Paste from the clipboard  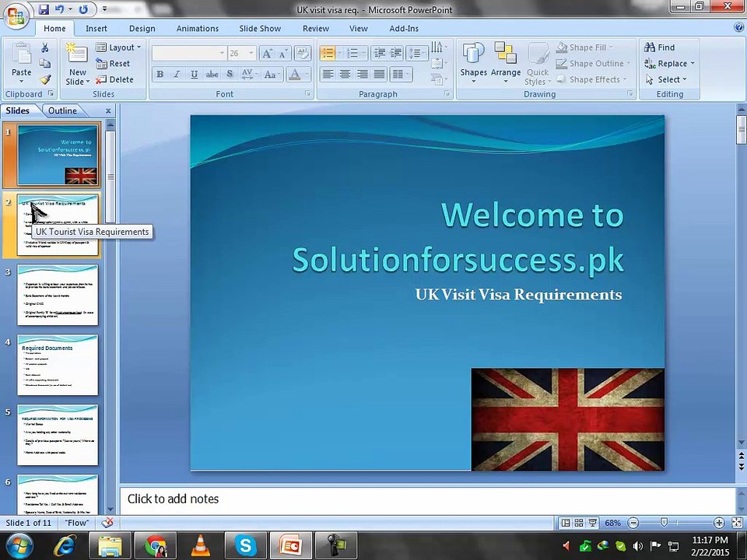tap(22, 63)
